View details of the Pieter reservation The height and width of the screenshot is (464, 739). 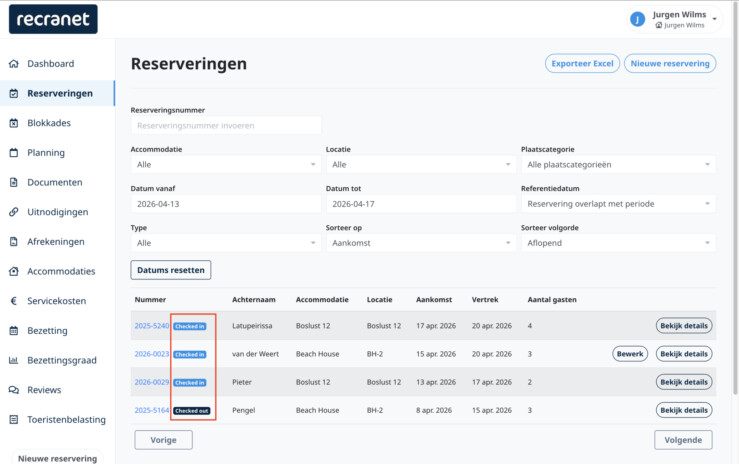[684, 382]
